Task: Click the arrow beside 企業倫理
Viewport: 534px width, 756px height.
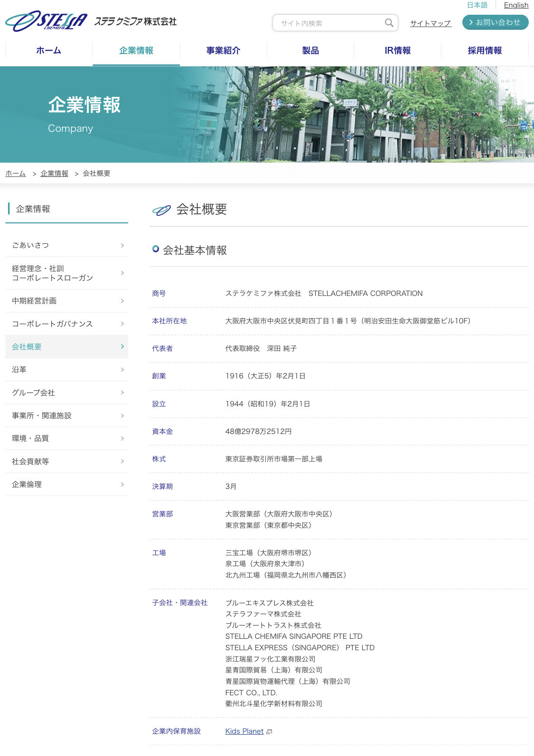Action: [x=122, y=484]
